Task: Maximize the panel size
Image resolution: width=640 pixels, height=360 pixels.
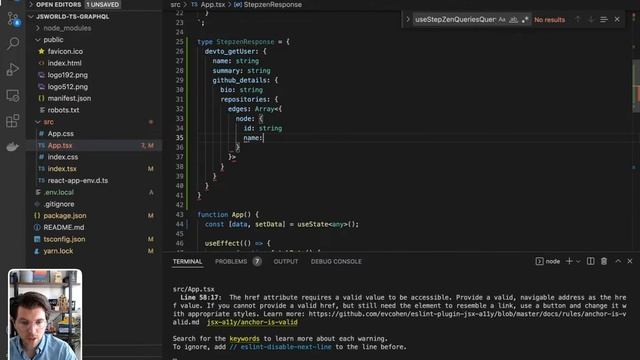Action: tap(618, 261)
